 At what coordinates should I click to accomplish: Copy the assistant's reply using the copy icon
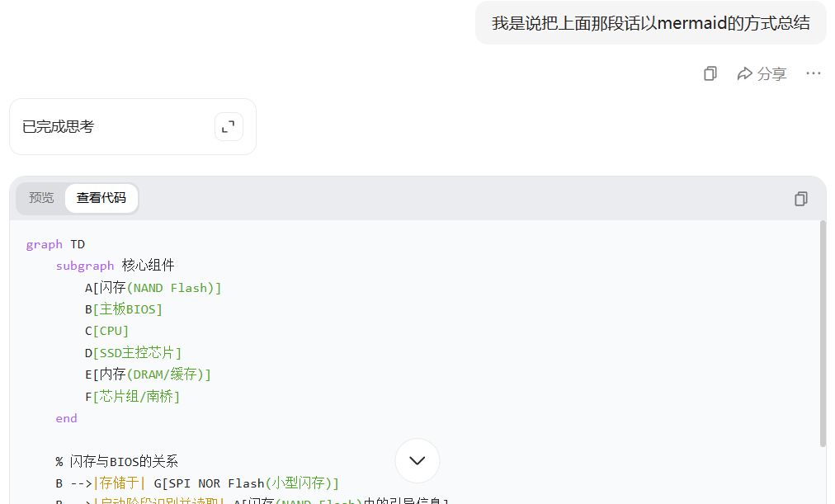click(710, 73)
